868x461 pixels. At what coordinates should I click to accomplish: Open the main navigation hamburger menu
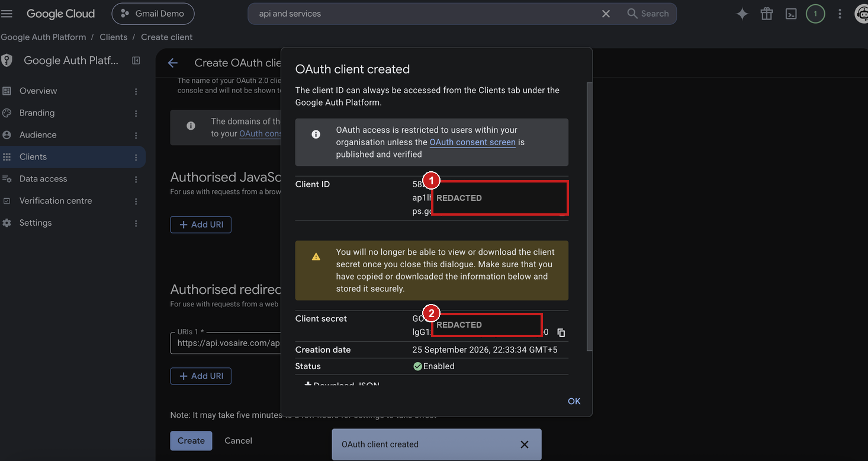pos(7,14)
